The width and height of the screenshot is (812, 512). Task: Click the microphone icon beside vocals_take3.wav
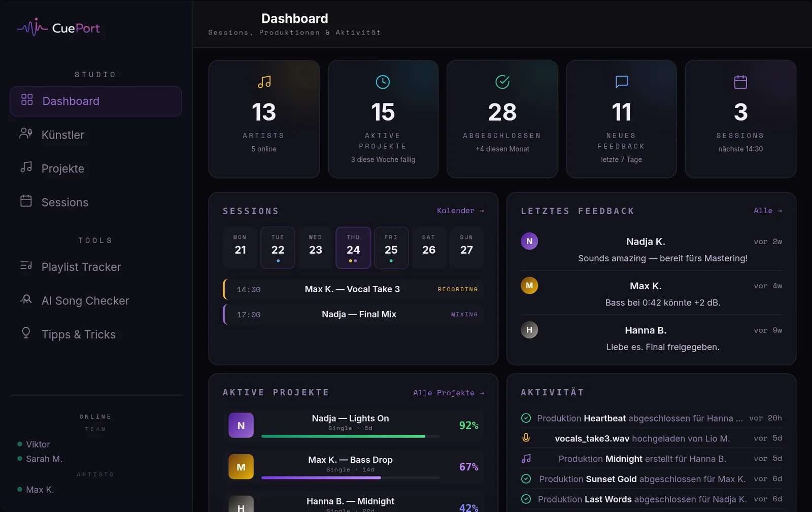[526, 438]
